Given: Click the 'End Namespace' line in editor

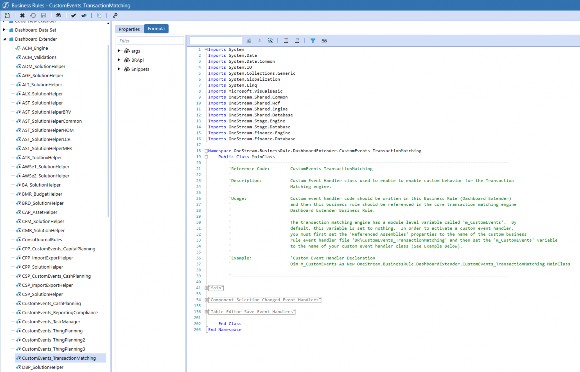Looking at the screenshot, I should pyautogui.click(x=225, y=329).
